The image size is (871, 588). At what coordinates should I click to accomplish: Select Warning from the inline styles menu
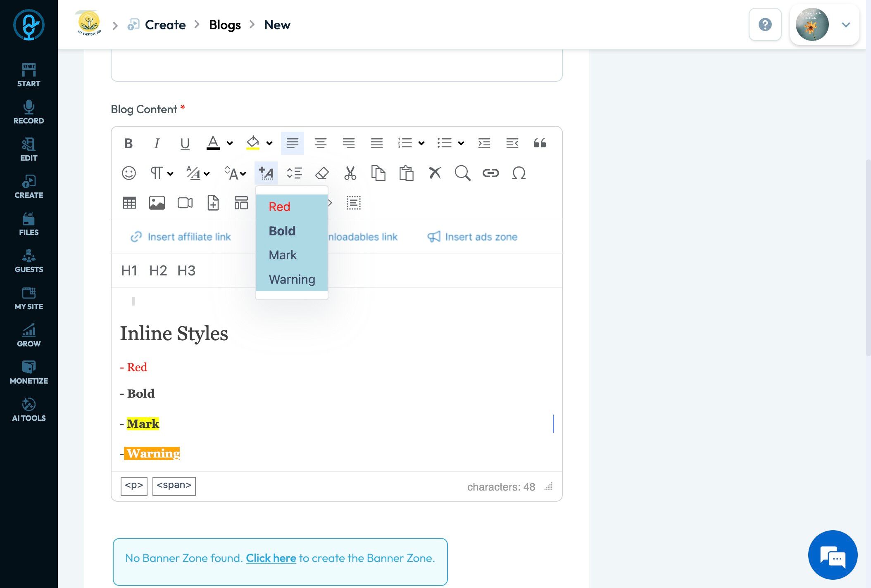[292, 279]
